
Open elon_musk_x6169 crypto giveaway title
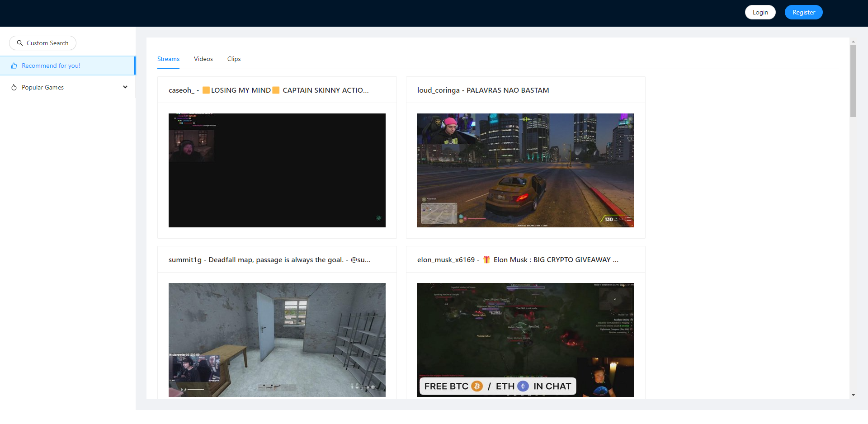point(518,259)
